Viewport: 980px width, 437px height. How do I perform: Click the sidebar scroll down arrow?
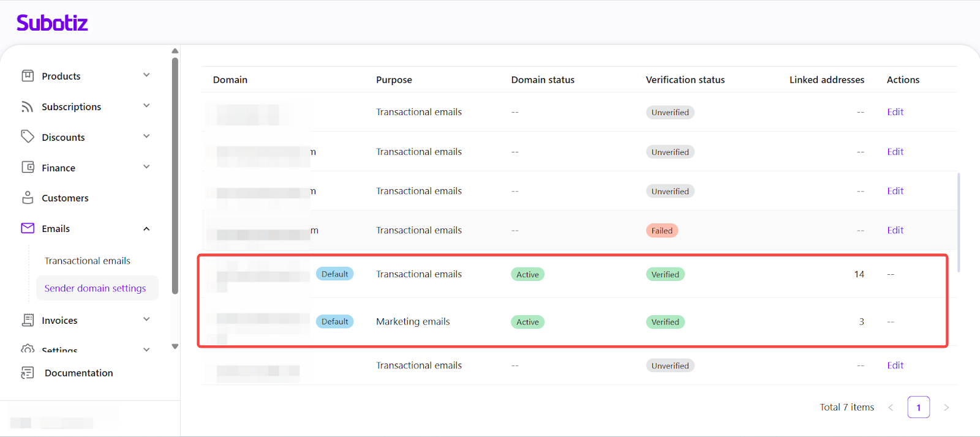click(175, 346)
